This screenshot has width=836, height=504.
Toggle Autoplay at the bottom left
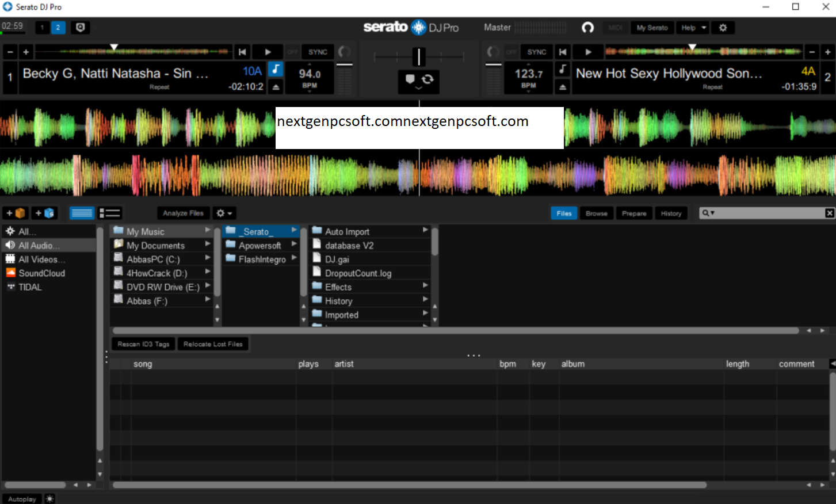pos(21,498)
